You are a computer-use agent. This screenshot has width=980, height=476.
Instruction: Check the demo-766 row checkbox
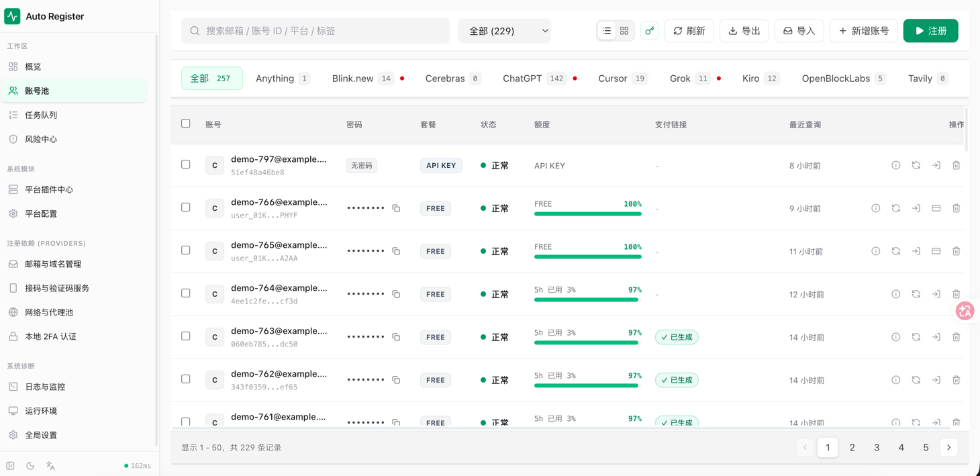[x=186, y=207]
